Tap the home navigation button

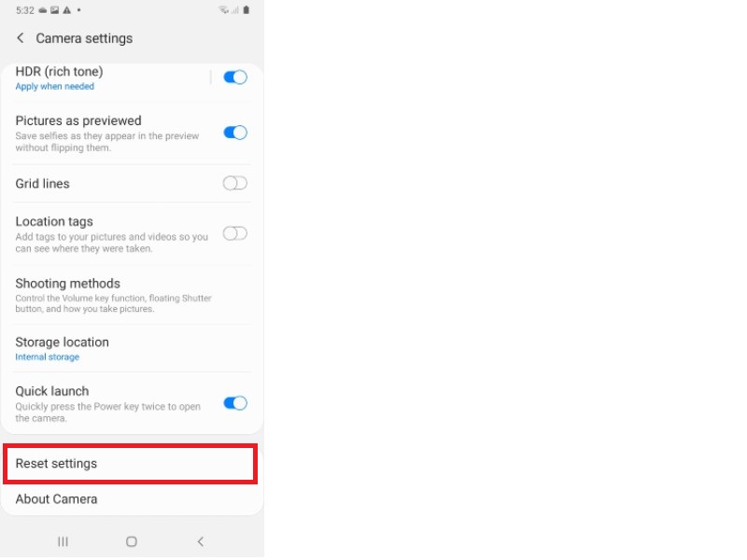click(x=132, y=541)
